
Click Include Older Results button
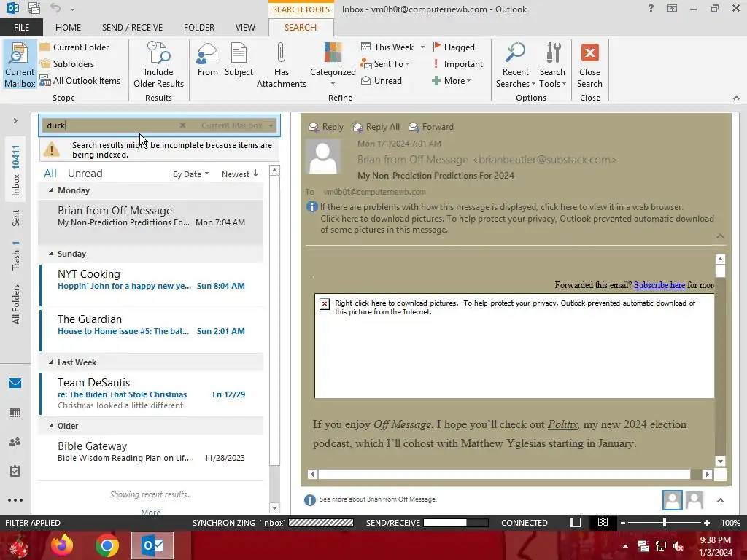[158, 65]
